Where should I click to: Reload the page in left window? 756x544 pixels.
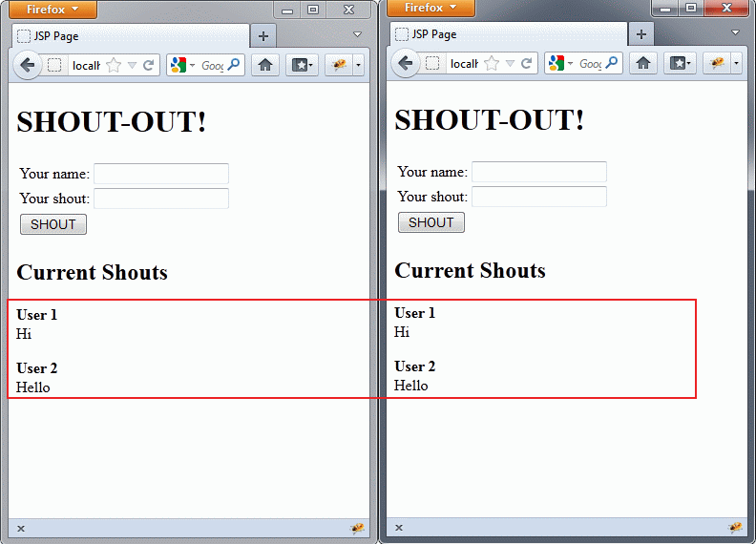pos(149,65)
